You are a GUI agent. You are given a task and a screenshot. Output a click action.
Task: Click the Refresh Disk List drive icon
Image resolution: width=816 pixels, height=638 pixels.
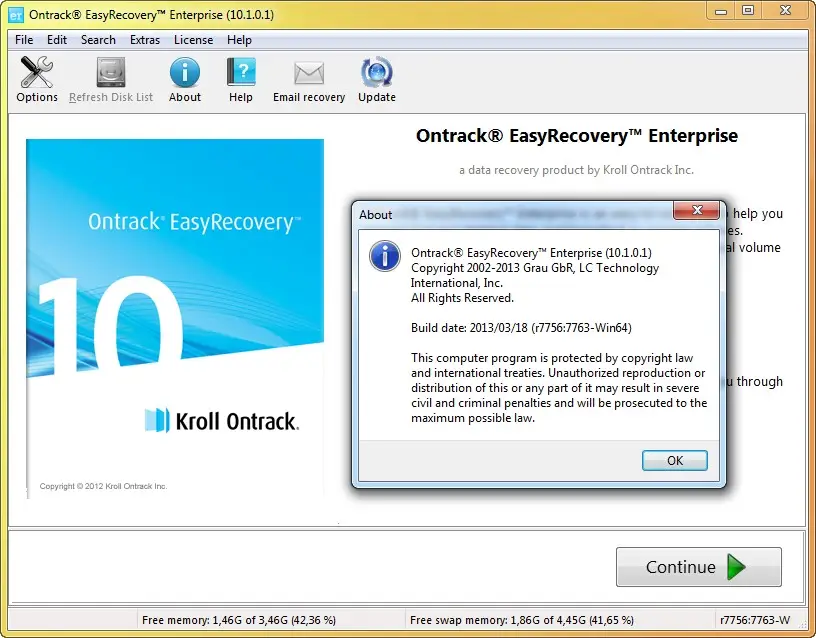coord(111,72)
